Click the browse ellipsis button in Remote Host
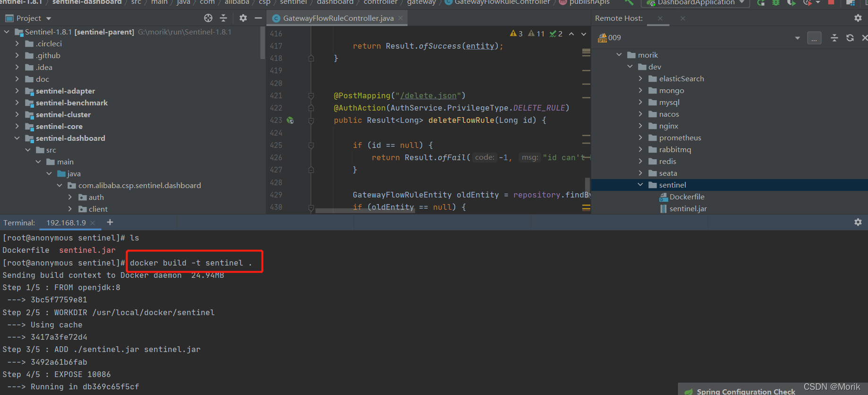The width and height of the screenshot is (868, 395). 814,38
